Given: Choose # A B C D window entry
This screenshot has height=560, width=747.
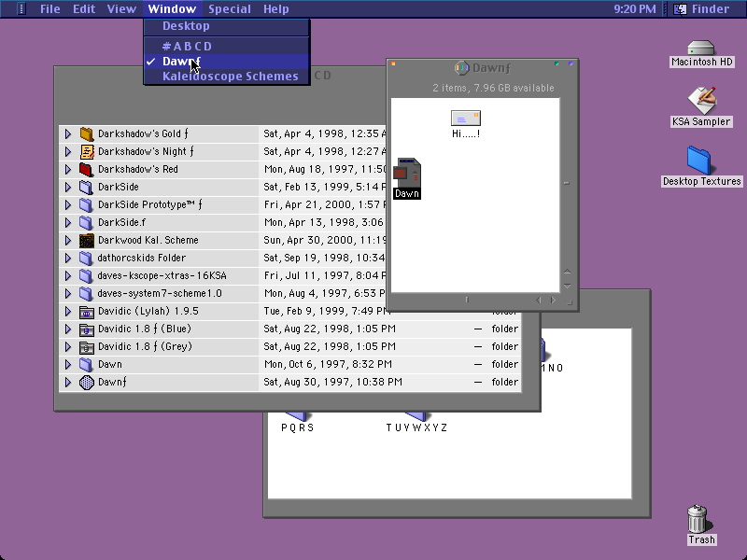Looking at the screenshot, I should click(x=227, y=46).
